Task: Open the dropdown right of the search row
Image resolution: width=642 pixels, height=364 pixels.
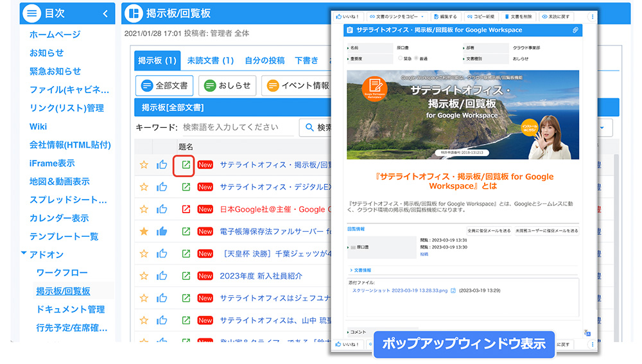Action: point(602,128)
